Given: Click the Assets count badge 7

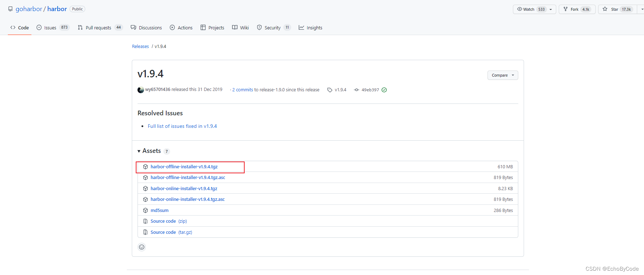Looking at the screenshot, I should (167, 151).
